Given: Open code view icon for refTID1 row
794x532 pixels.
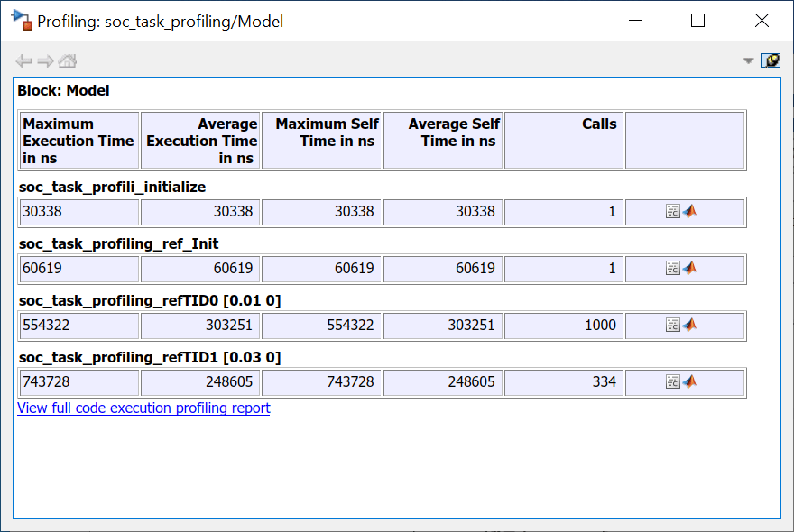Looking at the screenshot, I should 672,382.
